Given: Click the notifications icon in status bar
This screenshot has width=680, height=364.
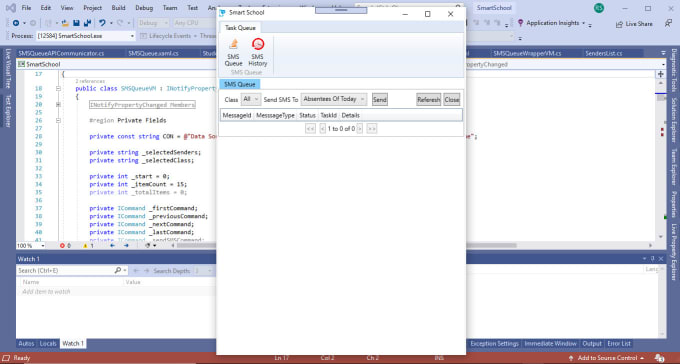Looking at the screenshot, I should [x=660, y=358].
